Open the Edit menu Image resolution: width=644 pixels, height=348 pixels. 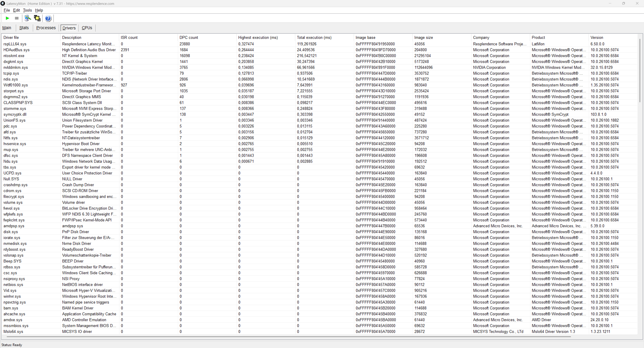pos(16,10)
